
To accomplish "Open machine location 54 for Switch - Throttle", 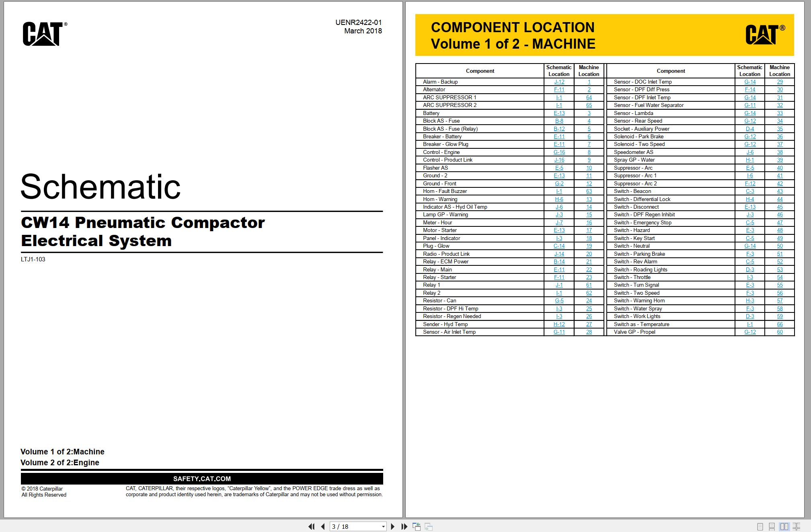I will tap(780, 277).
